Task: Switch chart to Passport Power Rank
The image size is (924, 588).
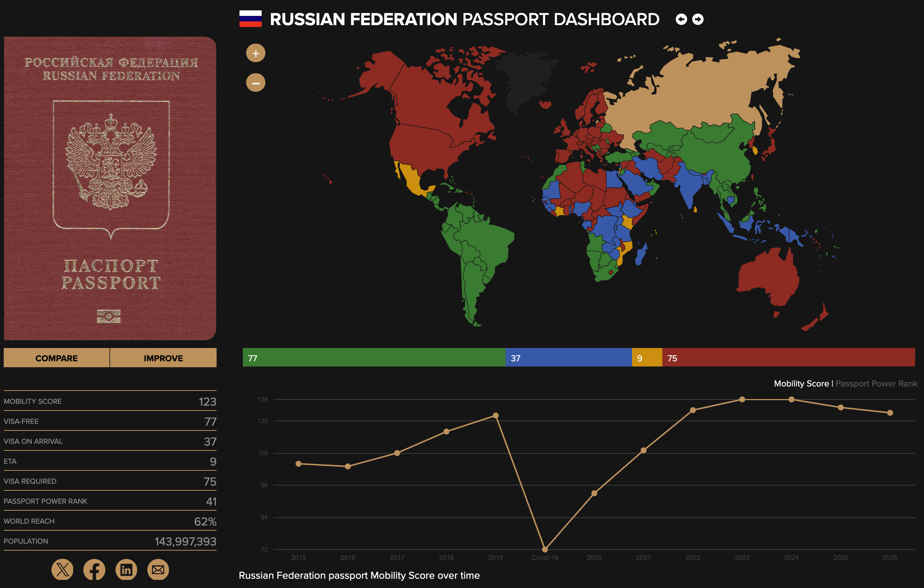Action: pyautogui.click(x=876, y=383)
